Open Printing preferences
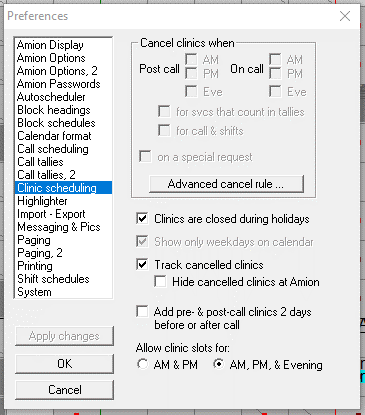Viewport: 365px width, 415px height. click(x=63, y=266)
